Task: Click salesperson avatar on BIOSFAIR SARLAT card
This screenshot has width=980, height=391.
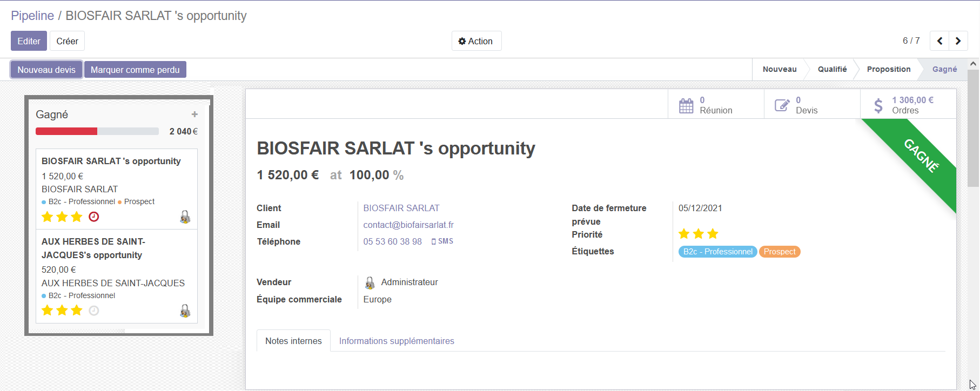Action: coord(185,217)
